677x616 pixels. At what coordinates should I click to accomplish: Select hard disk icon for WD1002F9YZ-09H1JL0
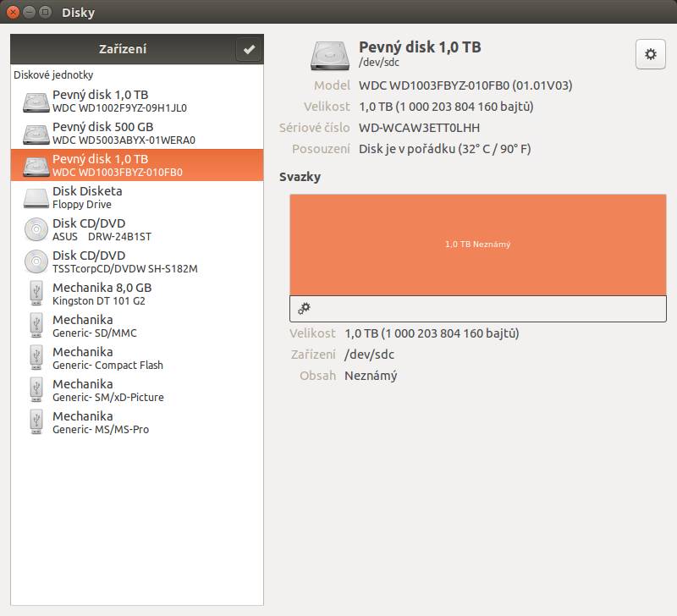(x=36, y=102)
